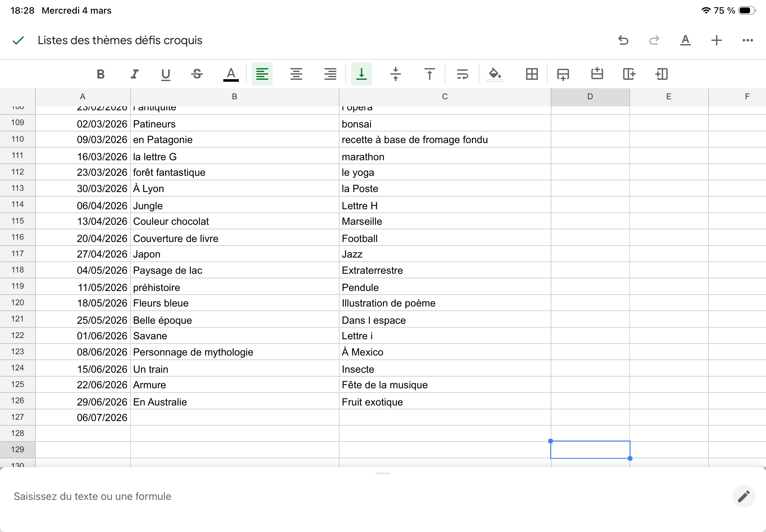The width and height of the screenshot is (766, 532).
Task: Open the cell borders options
Action: tap(532, 74)
